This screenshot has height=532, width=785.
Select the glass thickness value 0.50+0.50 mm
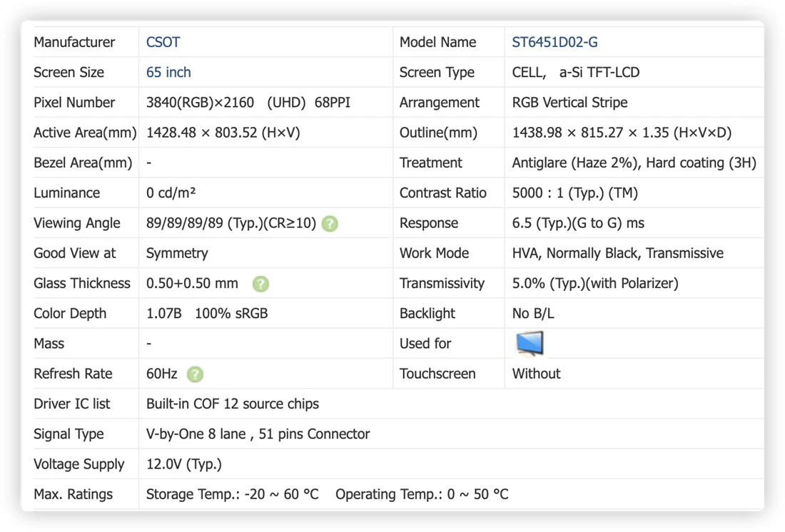[x=192, y=283]
